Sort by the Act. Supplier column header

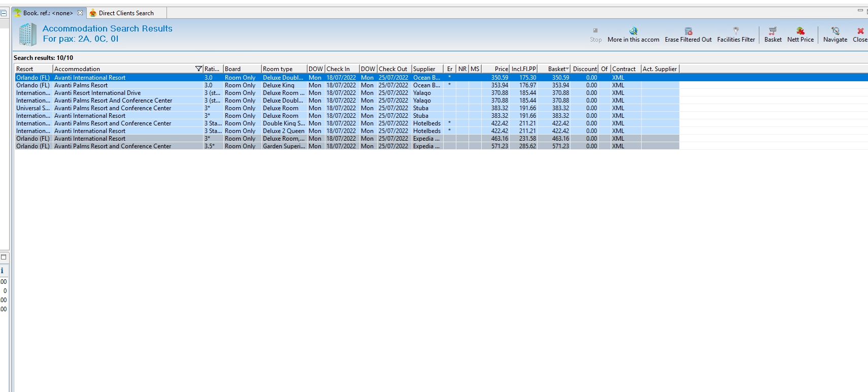(x=660, y=69)
